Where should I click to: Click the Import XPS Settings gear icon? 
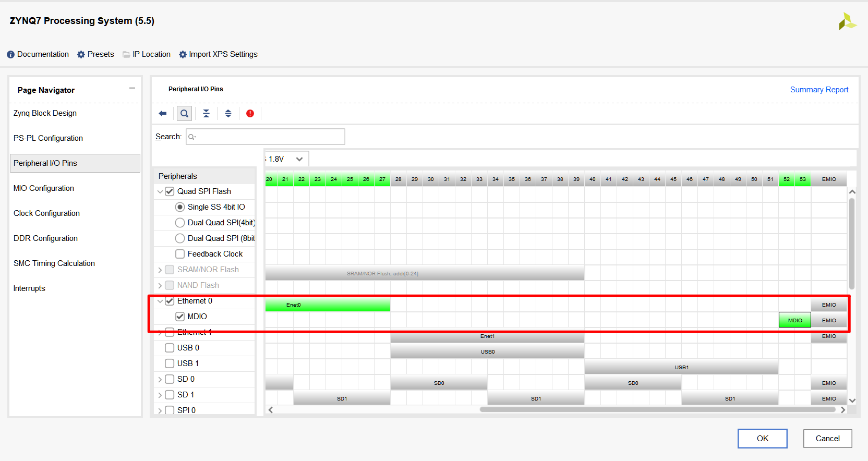tap(183, 55)
